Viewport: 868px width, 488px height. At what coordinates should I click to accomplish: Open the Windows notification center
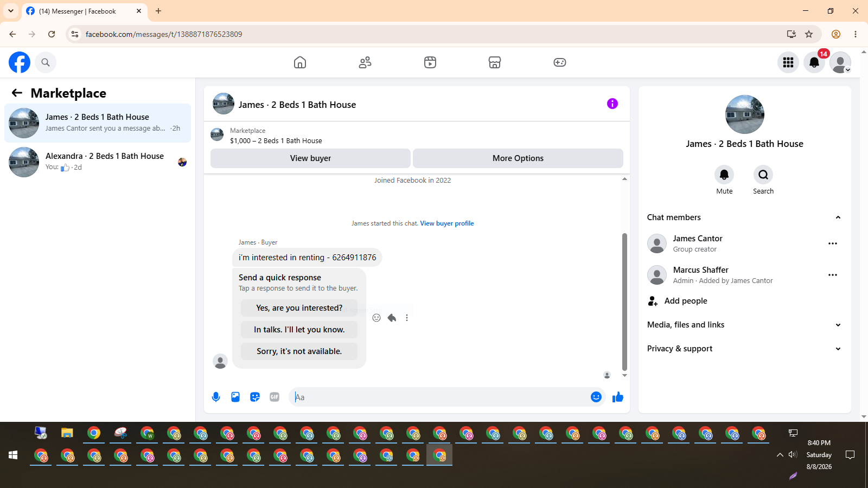pos(850,455)
